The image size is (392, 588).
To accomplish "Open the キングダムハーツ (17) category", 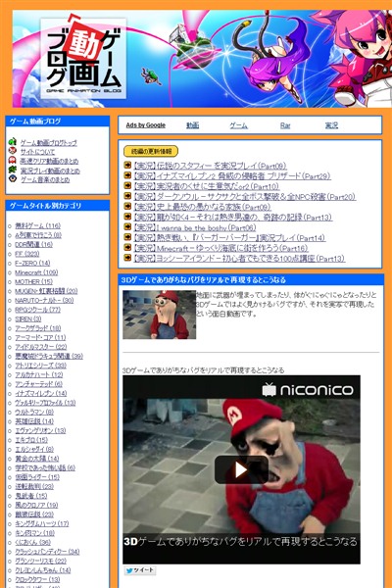I will 41,524.
